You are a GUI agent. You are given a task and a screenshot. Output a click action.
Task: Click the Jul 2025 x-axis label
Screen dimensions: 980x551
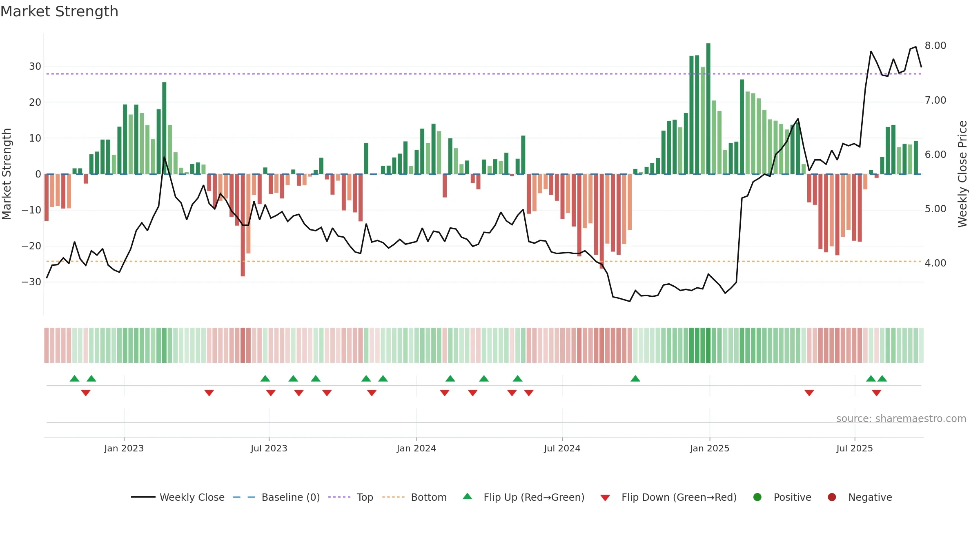pyautogui.click(x=855, y=448)
